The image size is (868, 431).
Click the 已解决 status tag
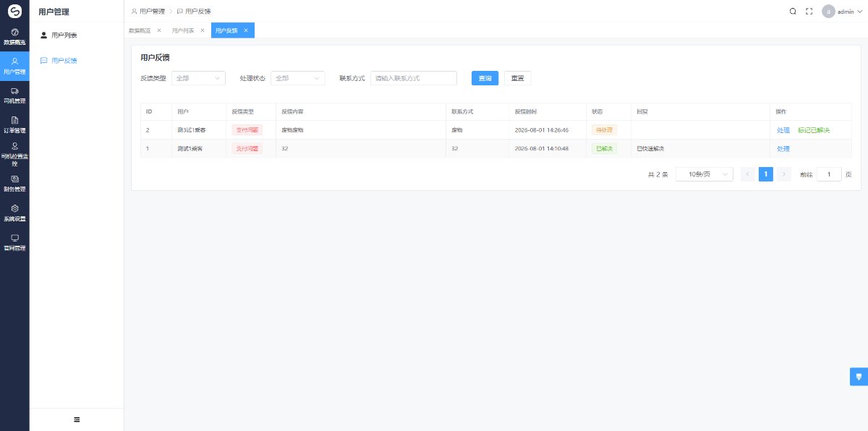point(604,148)
